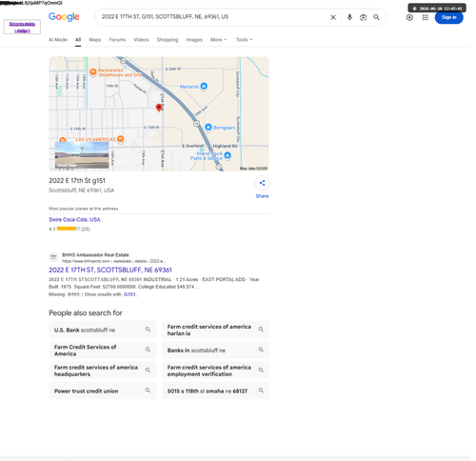Open the Street View thumbnail on the map

(x=82, y=155)
